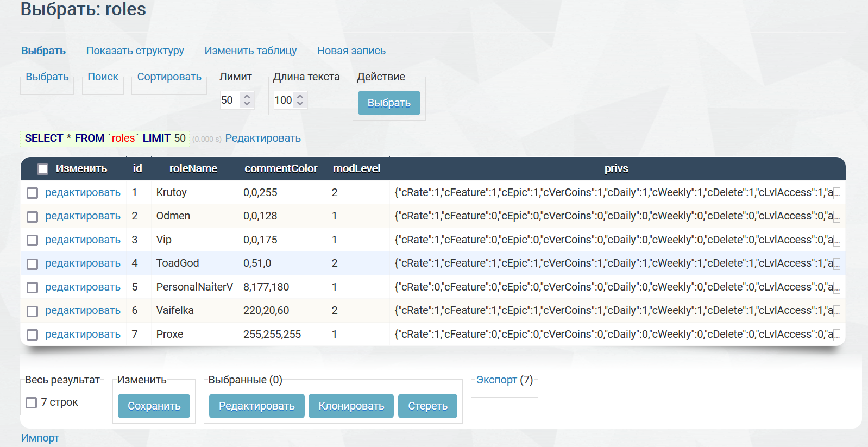868x447 pixels.
Task: Open the 'Новая запись' tab
Action: click(351, 51)
